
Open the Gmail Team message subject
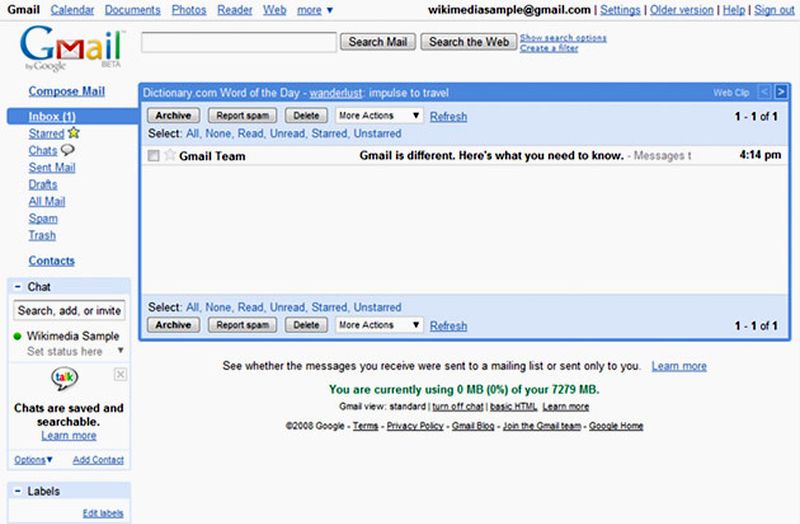(x=491, y=155)
